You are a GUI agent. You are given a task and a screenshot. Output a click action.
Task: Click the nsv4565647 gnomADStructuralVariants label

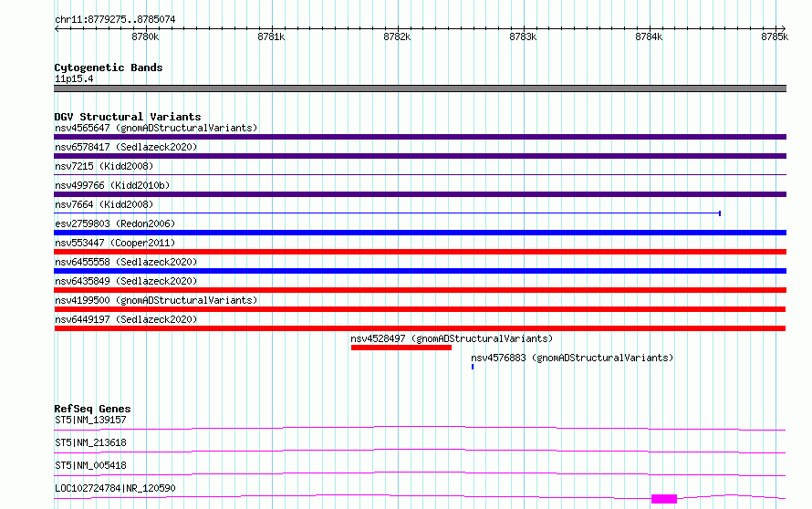click(156, 128)
